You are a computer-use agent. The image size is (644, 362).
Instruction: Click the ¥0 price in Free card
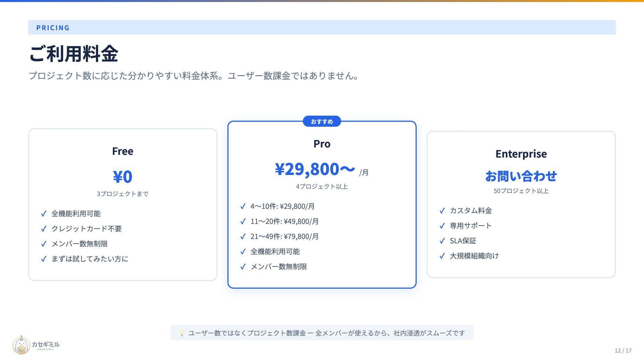(122, 177)
